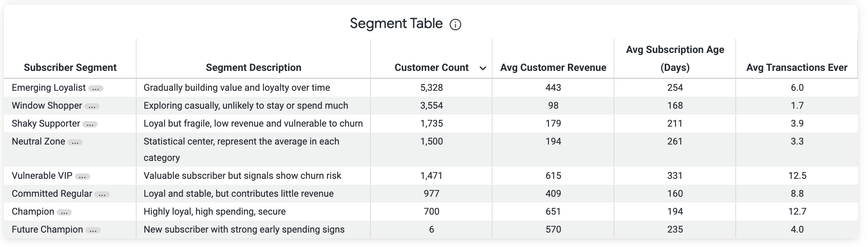Click description 'Gradually building value and loyalty over time'
The height and width of the screenshot is (247, 868).
237,88
